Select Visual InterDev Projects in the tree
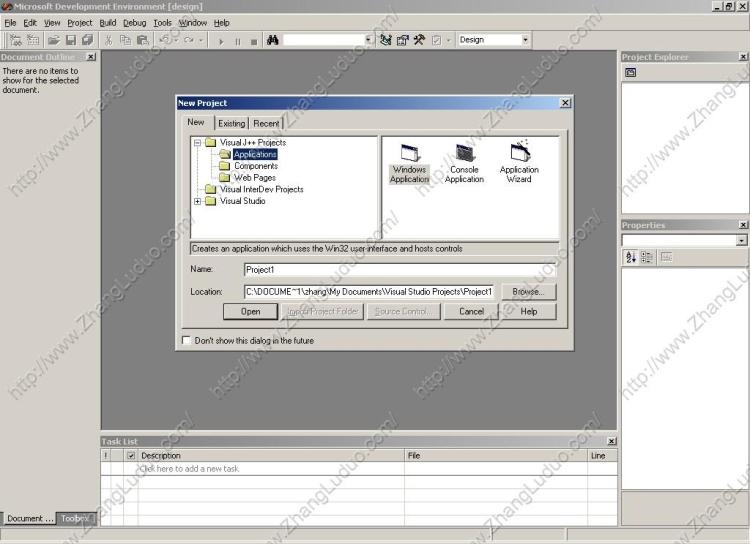Image resolution: width=750 pixels, height=544 pixels. tap(261, 189)
